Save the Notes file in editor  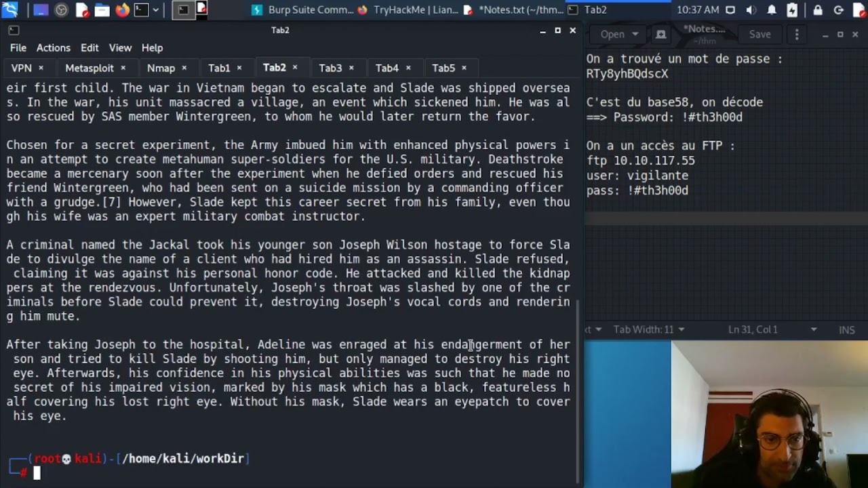coord(759,35)
